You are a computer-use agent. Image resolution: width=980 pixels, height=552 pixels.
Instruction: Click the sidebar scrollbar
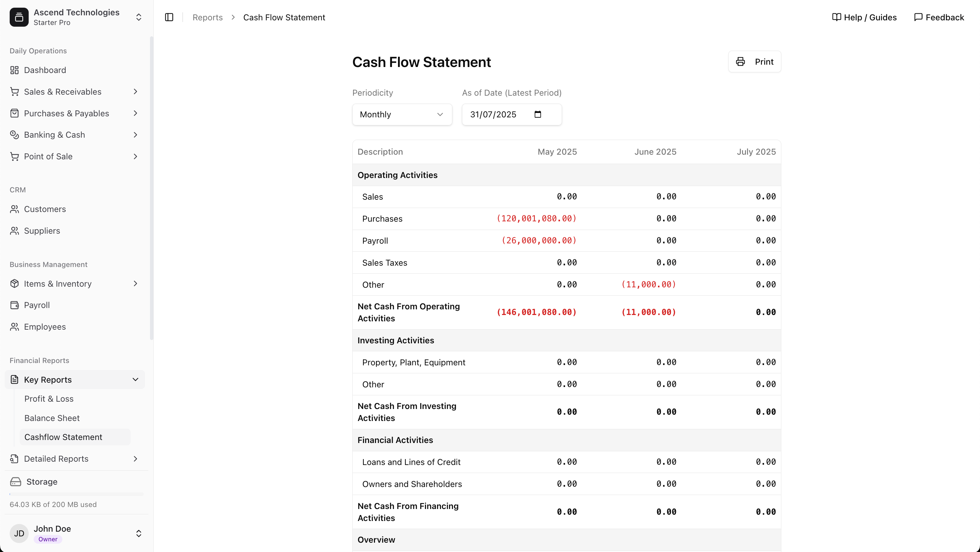pos(151,188)
